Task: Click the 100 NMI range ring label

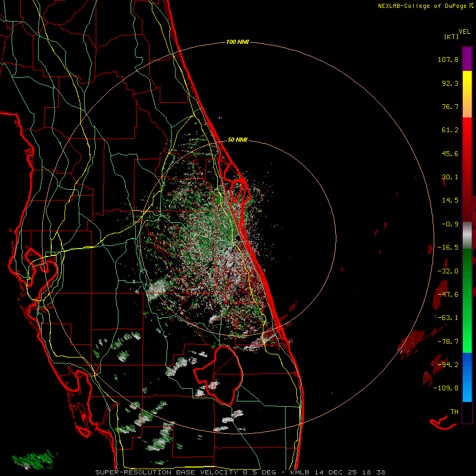Action: (x=237, y=42)
